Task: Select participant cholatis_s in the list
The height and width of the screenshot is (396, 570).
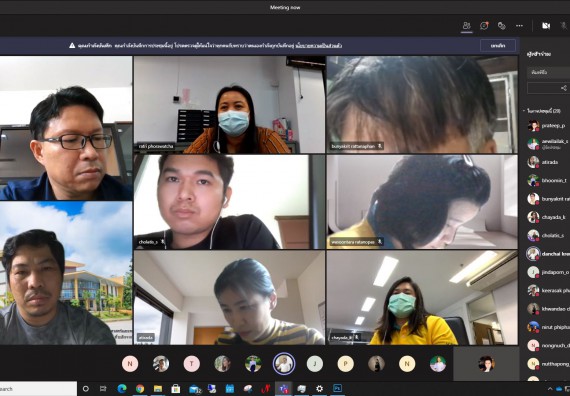Action: click(x=548, y=236)
